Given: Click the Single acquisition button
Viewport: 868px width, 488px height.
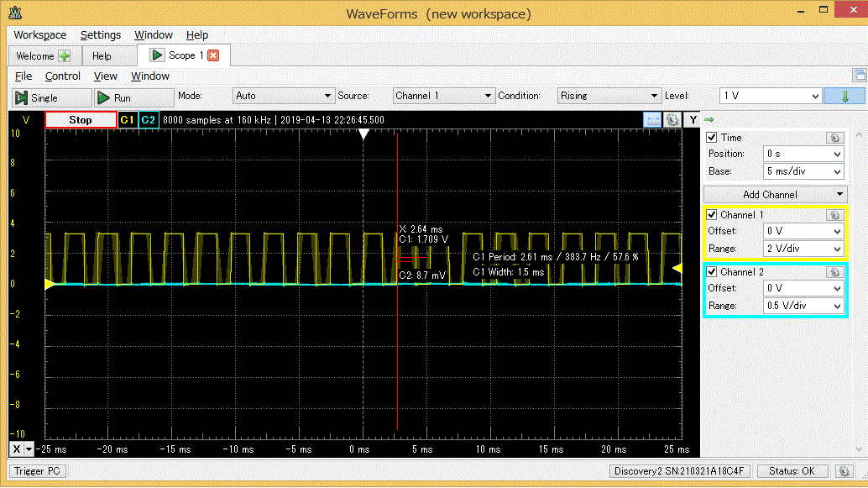Looking at the screenshot, I should [x=51, y=98].
